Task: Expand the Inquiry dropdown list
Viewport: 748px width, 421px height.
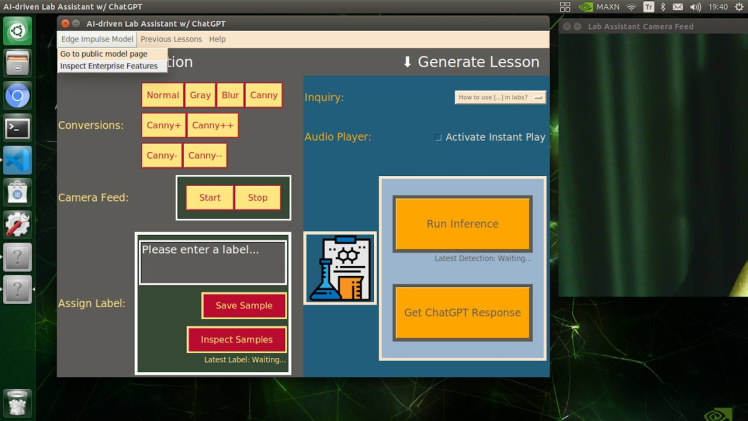Action: click(501, 97)
